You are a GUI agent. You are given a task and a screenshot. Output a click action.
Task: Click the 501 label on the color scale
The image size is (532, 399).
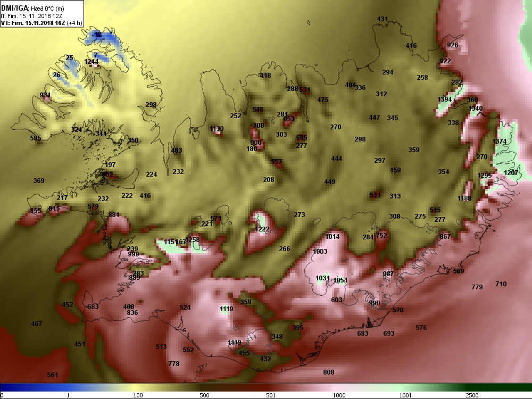pos(271,395)
